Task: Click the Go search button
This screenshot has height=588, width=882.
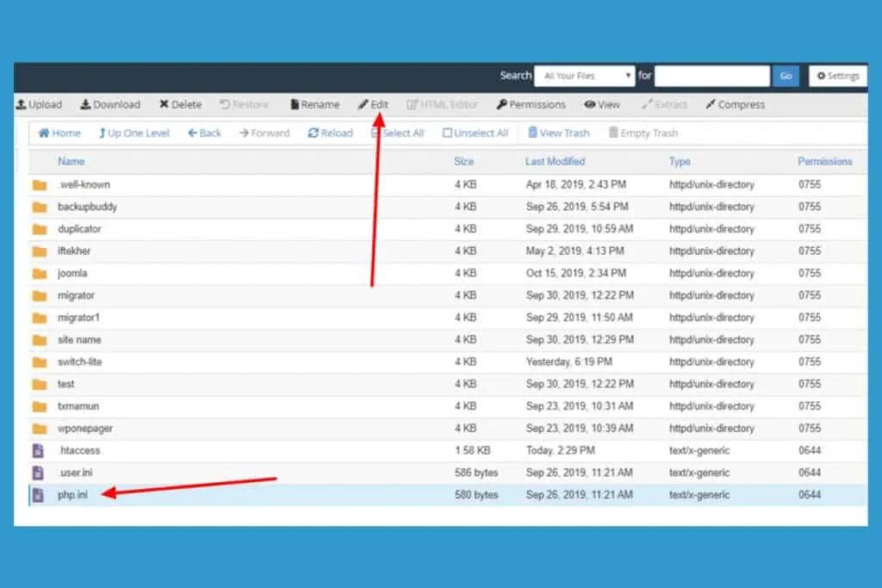Action: (x=786, y=76)
